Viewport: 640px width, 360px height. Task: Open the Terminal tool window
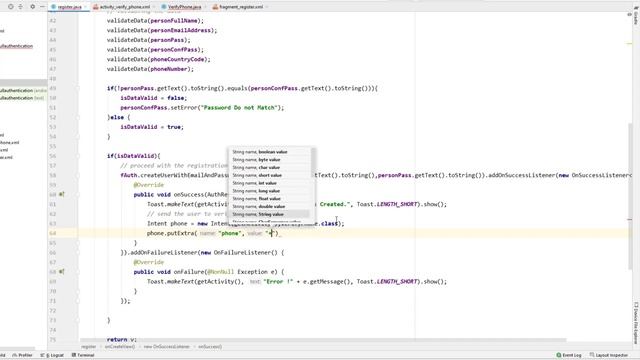click(x=83, y=355)
